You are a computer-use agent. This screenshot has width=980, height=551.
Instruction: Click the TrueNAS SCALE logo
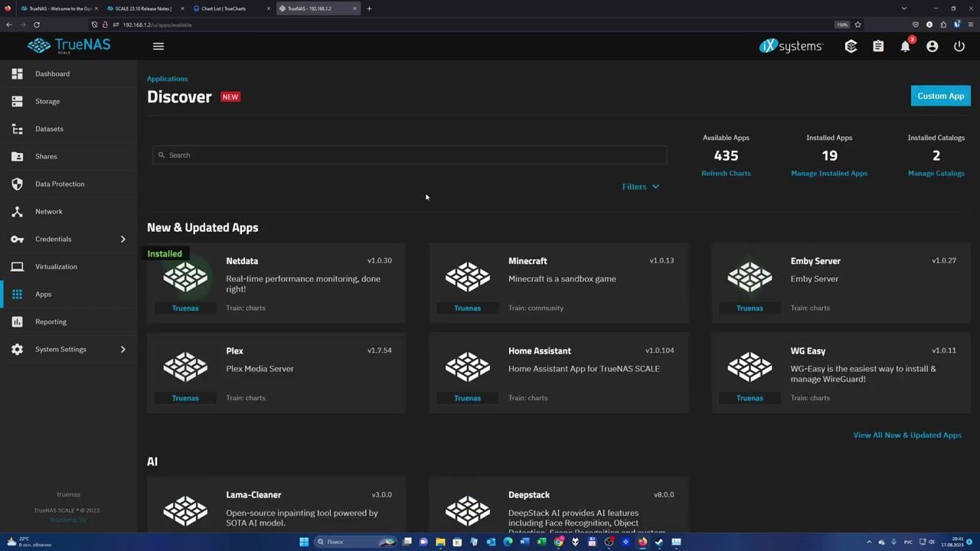[x=69, y=46]
